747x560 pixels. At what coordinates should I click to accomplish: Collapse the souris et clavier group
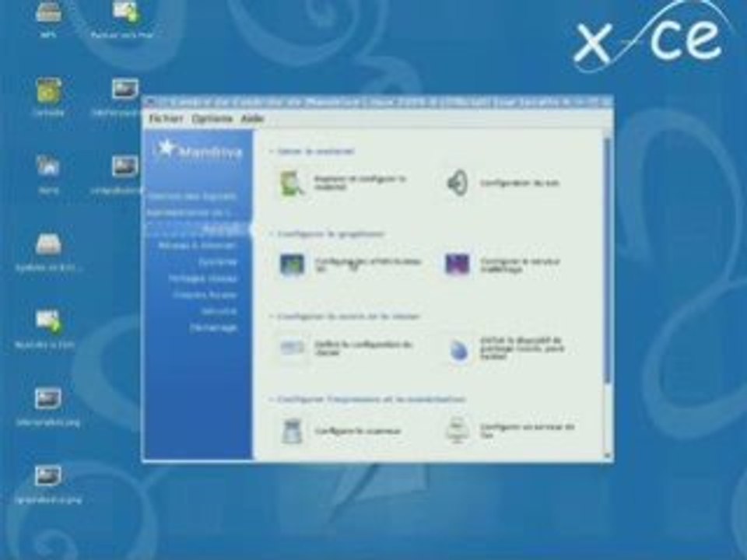(x=272, y=317)
